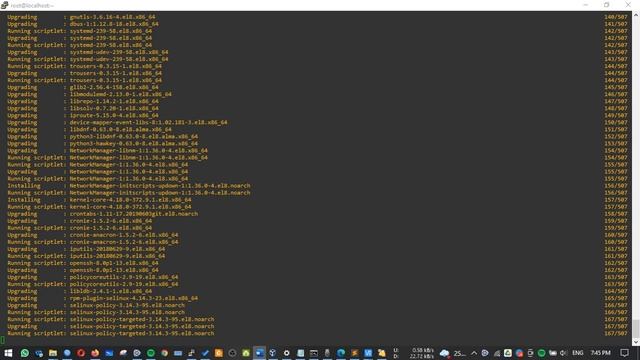
Task: Open Google Chrome from the taskbar
Action: [x=164, y=353]
